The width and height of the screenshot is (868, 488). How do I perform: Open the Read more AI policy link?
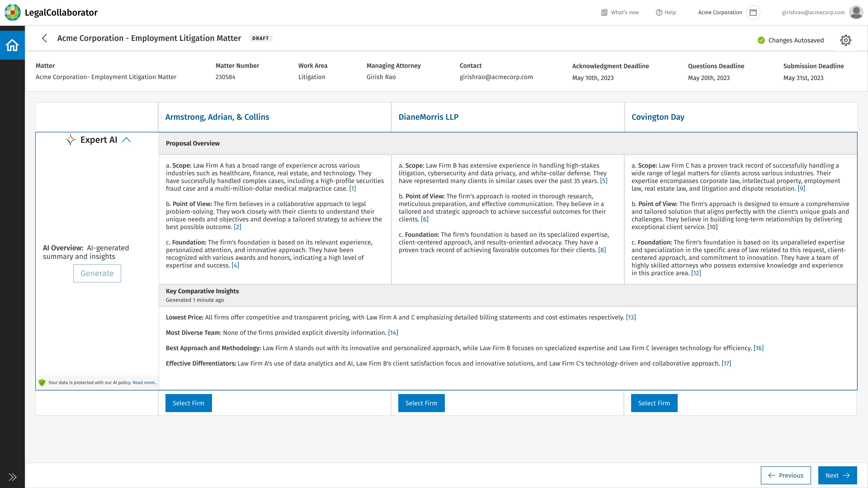(145, 382)
